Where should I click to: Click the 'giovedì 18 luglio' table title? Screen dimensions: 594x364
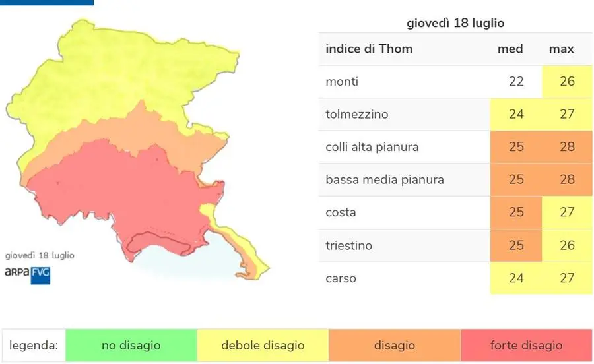point(455,23)
